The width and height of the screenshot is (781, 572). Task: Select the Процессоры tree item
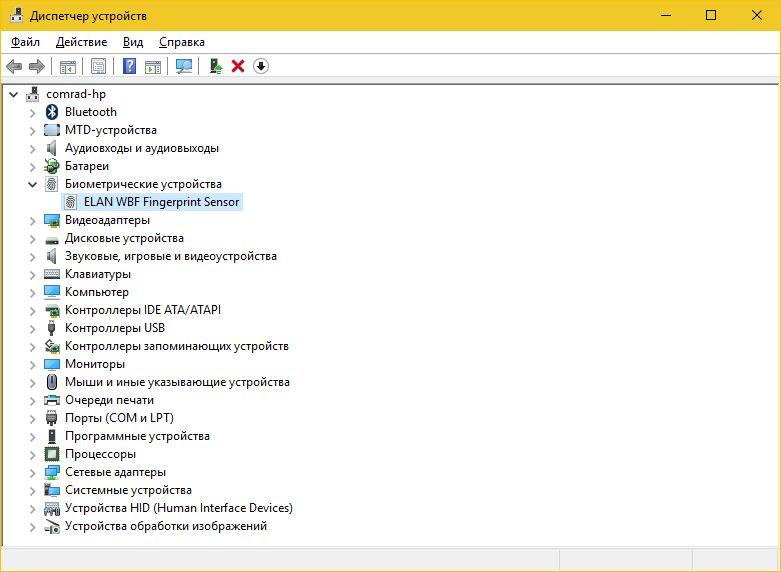tap(100, 454)
